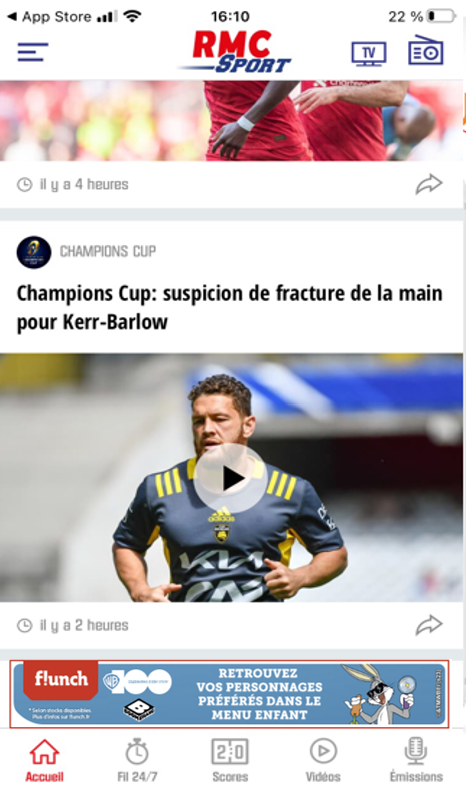Share the Kerr-Barlow article via arrow icon
This screenshot has height=804, width=466.
tap(429, 625)
